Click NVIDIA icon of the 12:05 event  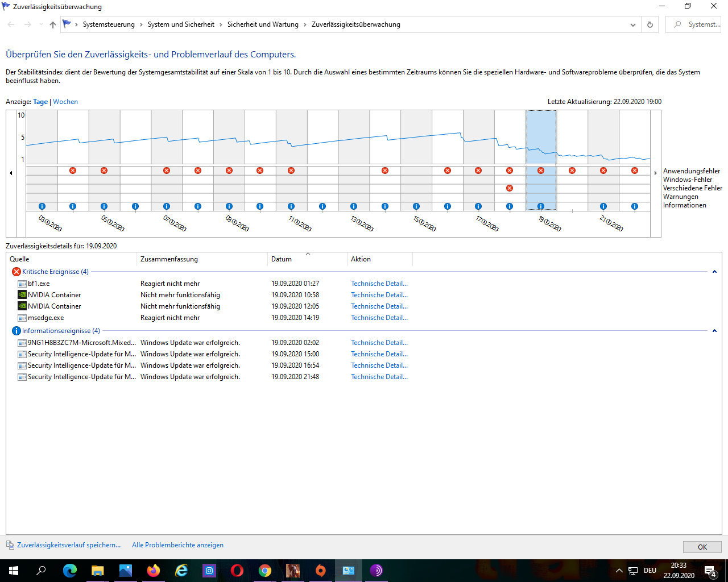tap(22, 306)
